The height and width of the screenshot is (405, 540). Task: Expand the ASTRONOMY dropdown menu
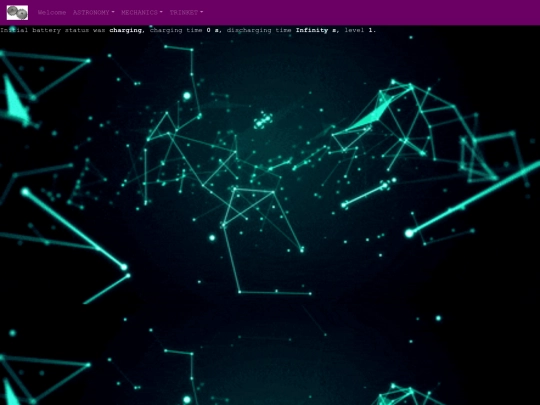coord(93,12)
